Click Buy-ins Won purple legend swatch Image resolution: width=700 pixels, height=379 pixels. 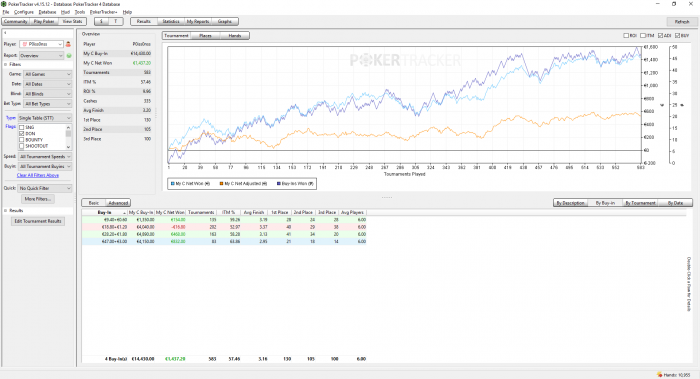[x=279, y=183]
